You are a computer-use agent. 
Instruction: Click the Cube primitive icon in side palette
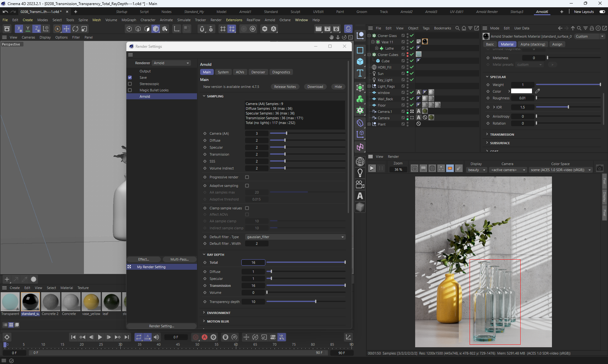tap(360, 61)
